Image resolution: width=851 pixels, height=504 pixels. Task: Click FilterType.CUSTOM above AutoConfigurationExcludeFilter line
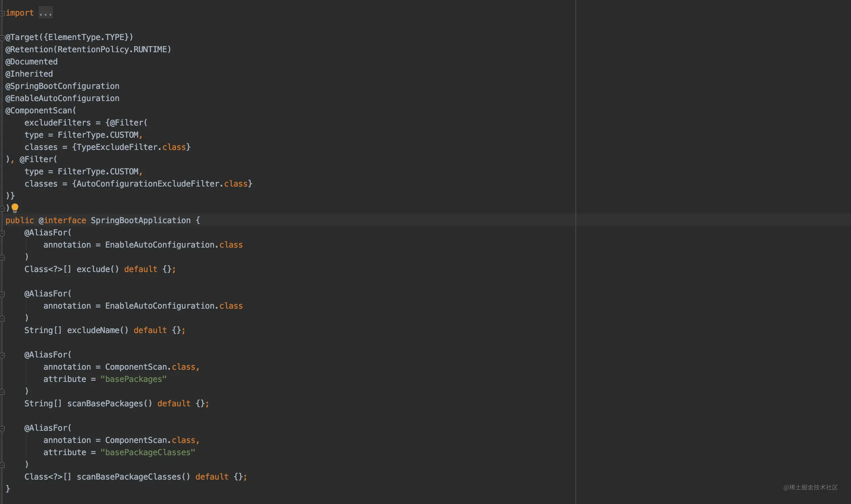point(98,172)
